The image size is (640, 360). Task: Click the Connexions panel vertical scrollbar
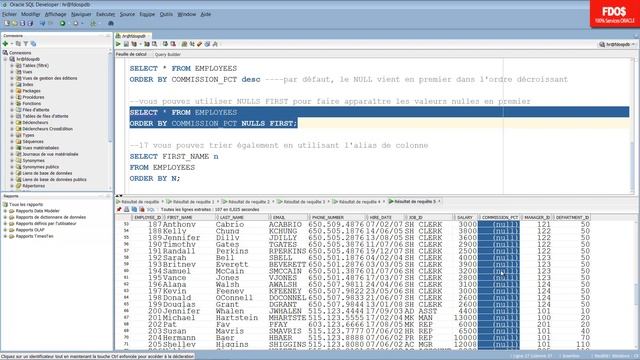[109, 119]
